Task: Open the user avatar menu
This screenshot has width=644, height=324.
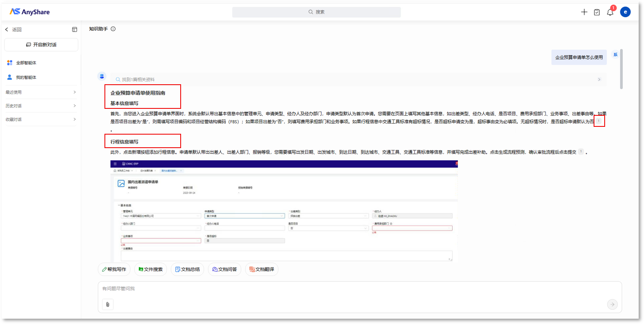Action: [625, 12]
